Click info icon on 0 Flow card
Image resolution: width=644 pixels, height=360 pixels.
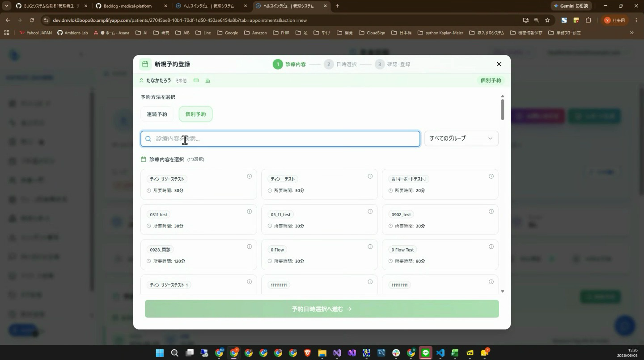pos(370,247)
